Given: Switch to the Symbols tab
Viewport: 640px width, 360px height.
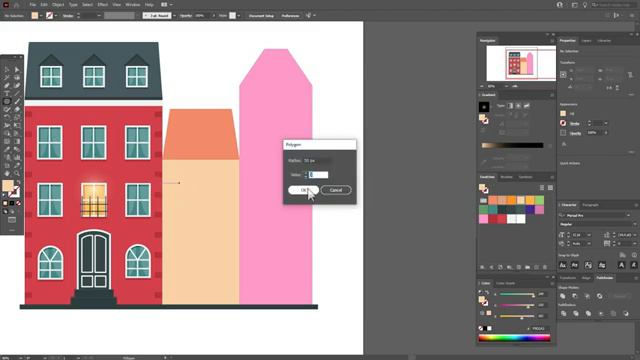Looking at the screenshot, I should pyautogui.click(x=525, y=177).
